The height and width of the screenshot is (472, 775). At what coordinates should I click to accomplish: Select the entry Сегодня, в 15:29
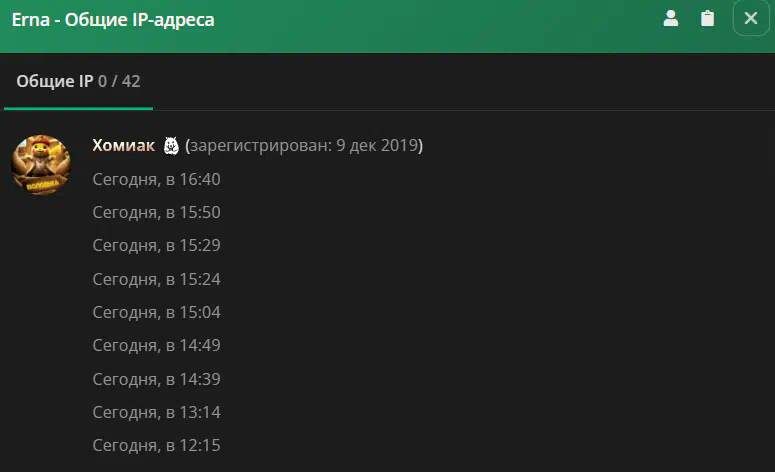pos(156,246)
